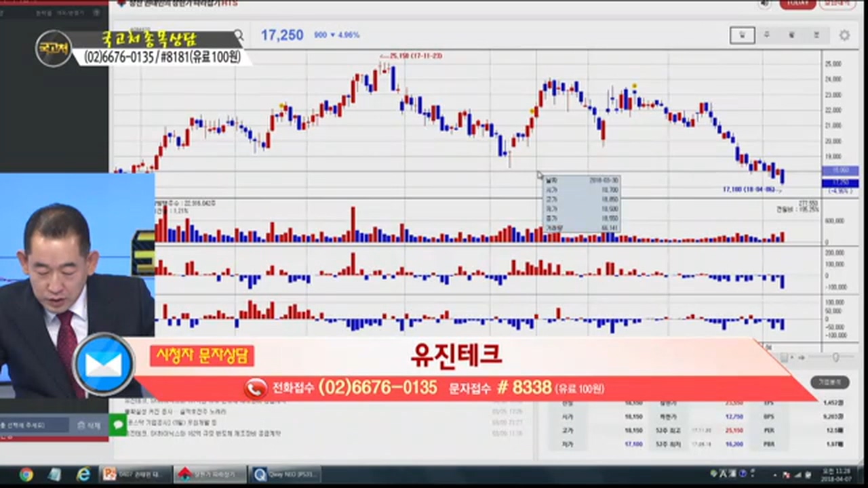Switch to PowerPoint window in taskbar
Viewport: 868px width, 488px height.
133,474
